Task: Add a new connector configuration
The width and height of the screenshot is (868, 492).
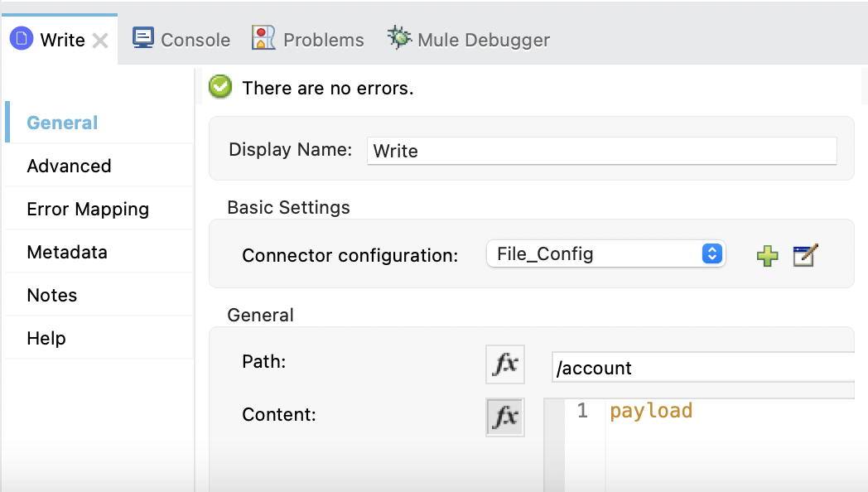Action: coord(767,256)
